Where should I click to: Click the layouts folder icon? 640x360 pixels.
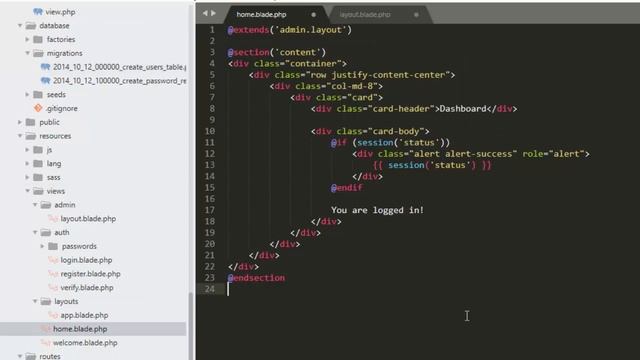click(46, 301)
